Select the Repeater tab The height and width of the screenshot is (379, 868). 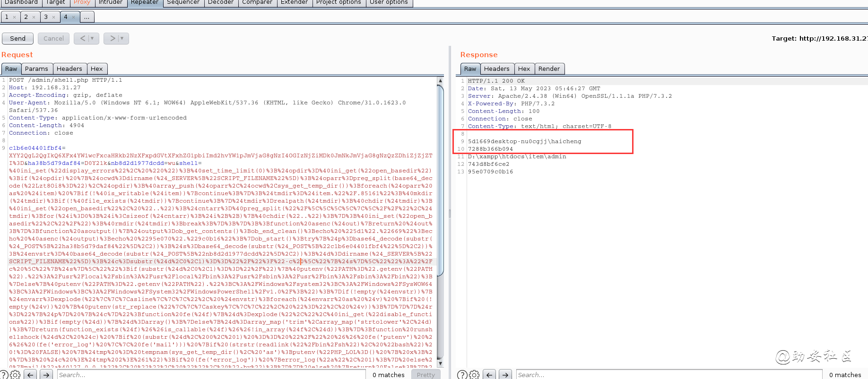145,2
